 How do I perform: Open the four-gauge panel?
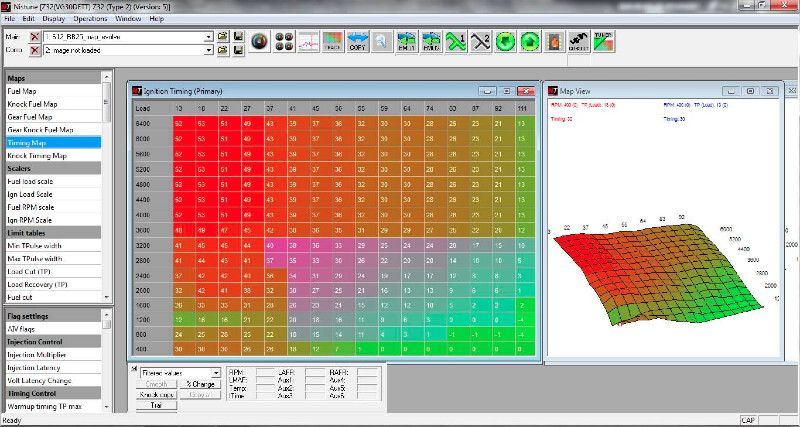pyautogui.click(x=284, y=41)
